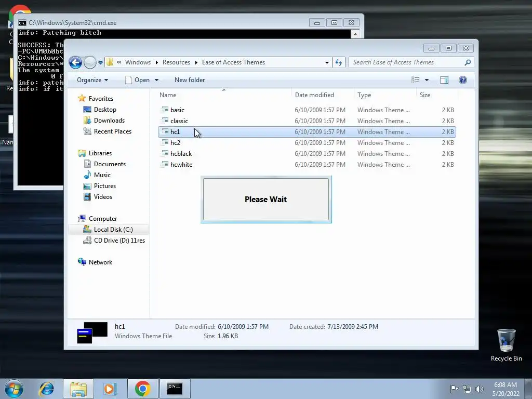Click Libraries in the navigation pane
532x399 pixels.
click(x=100, y=153)
